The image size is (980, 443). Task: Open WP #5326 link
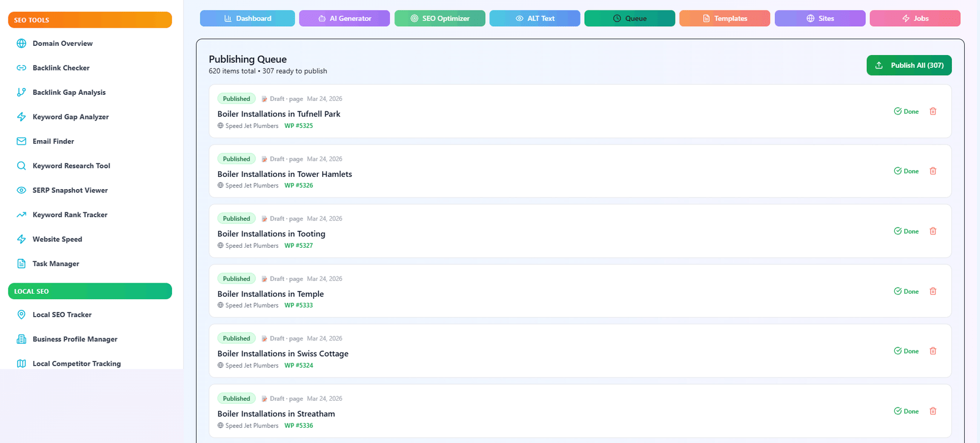click(x=298, y=186)
